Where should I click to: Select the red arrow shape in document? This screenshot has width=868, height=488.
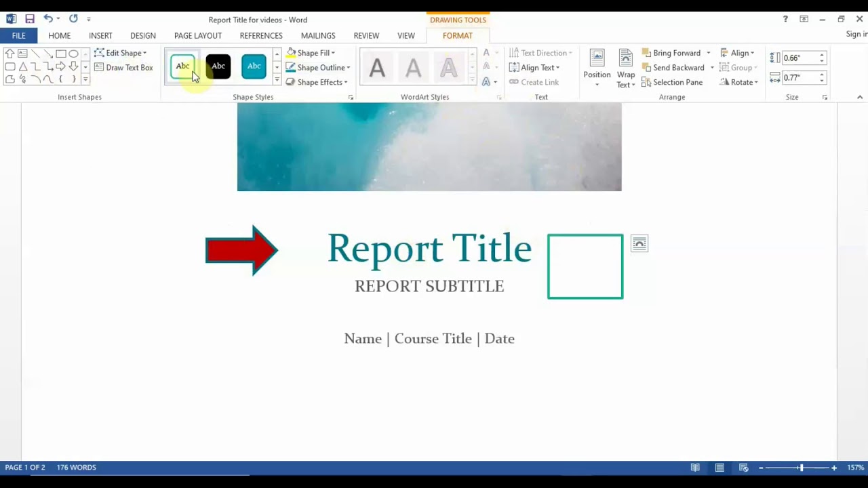tap(241, 250)
